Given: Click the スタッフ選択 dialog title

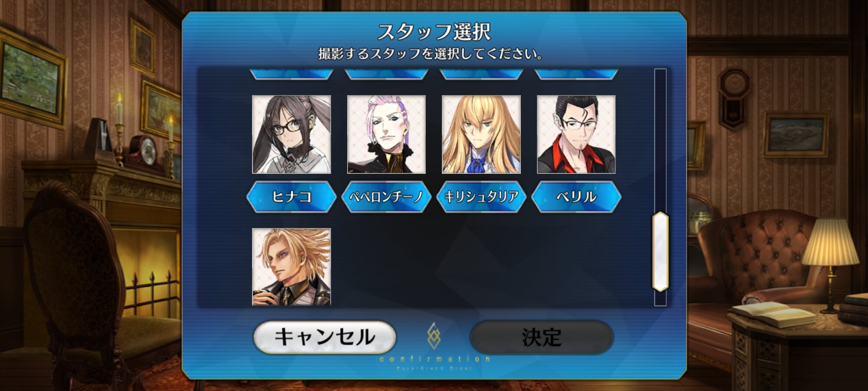Looking at the screenshot, I should [x=434, y=32].
